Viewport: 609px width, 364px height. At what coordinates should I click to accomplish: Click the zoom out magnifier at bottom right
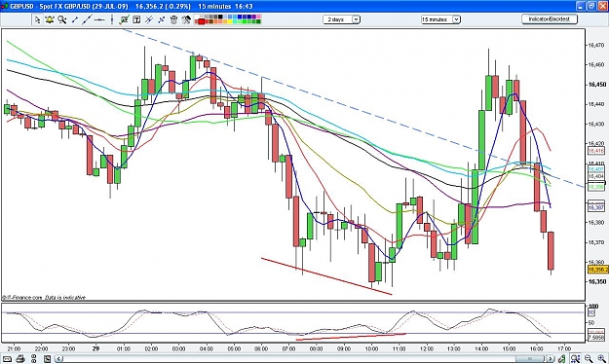coord(589,358)
